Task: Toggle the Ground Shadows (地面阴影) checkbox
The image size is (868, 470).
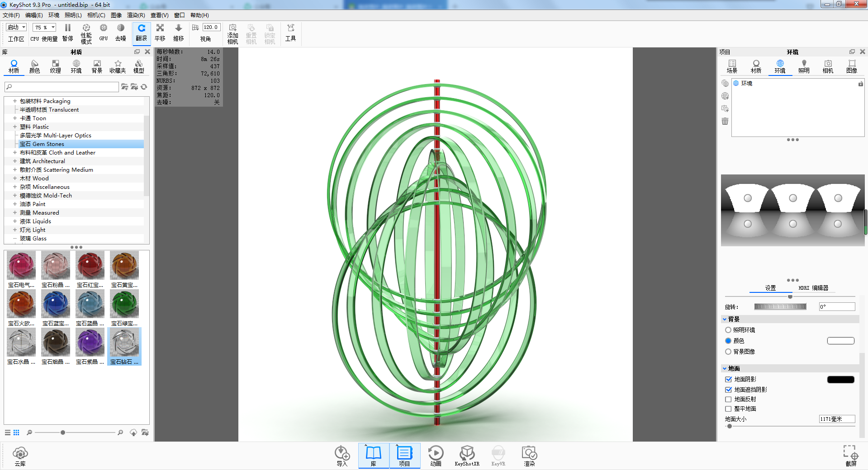Action: 728,379
